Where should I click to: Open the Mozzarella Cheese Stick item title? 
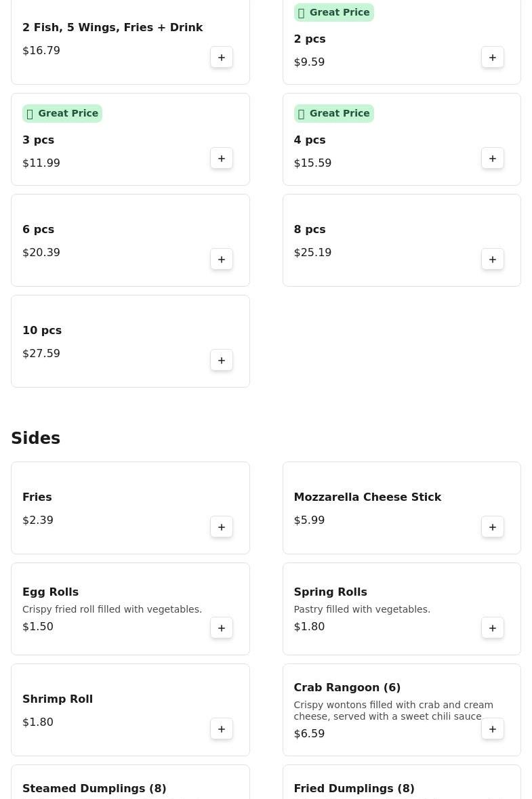pos(367,497)
